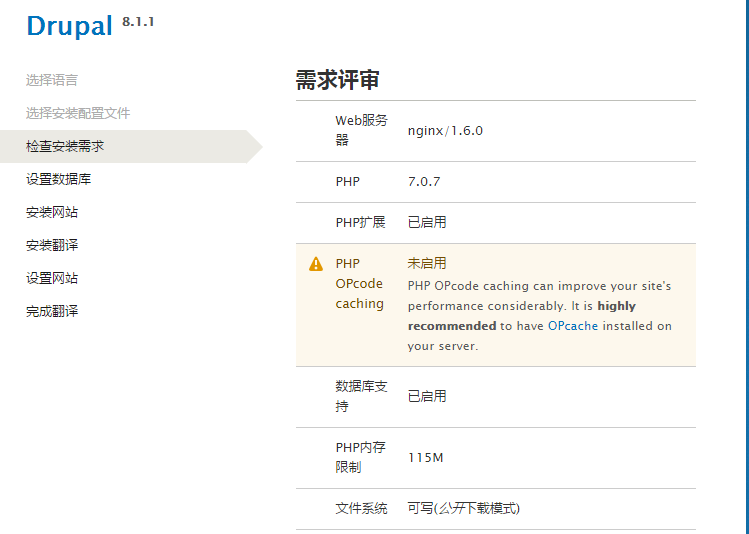
Task: Click the Drupal site title
Action: click(69, 25)
